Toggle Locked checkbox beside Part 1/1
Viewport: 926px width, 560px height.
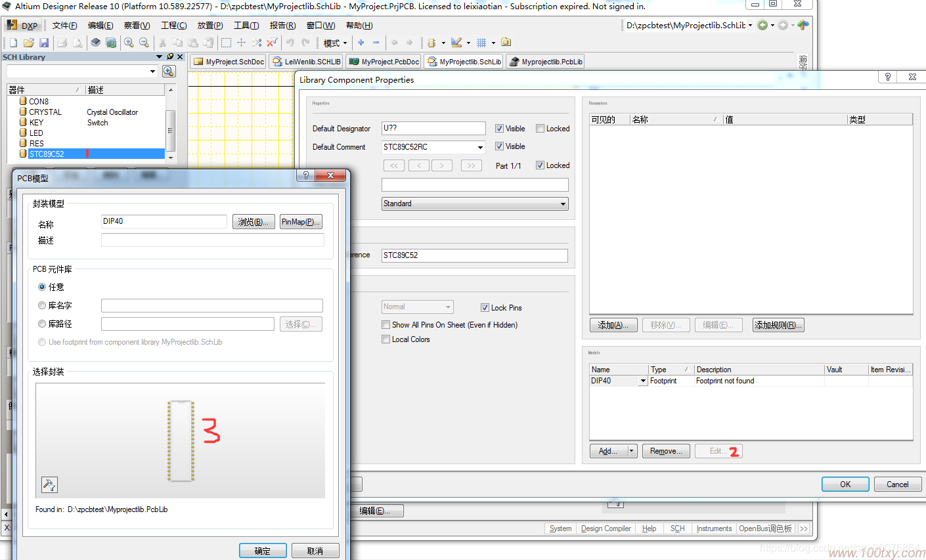[x=540, y=165]
